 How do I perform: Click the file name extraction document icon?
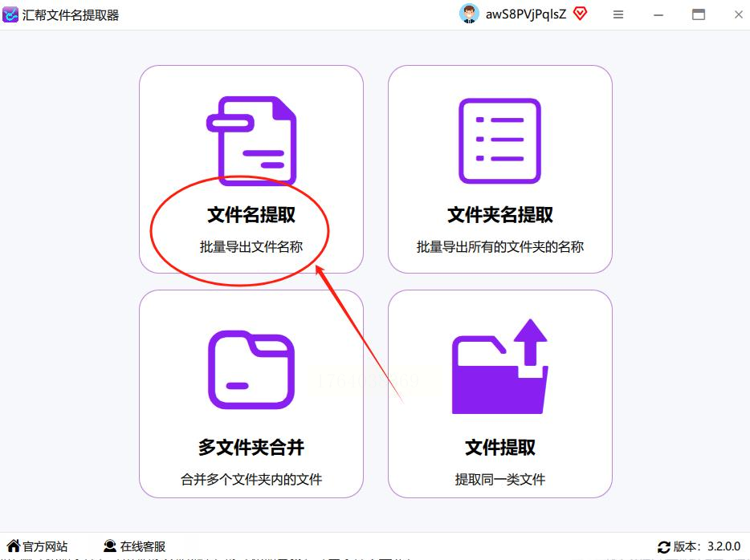click(251, 141)
